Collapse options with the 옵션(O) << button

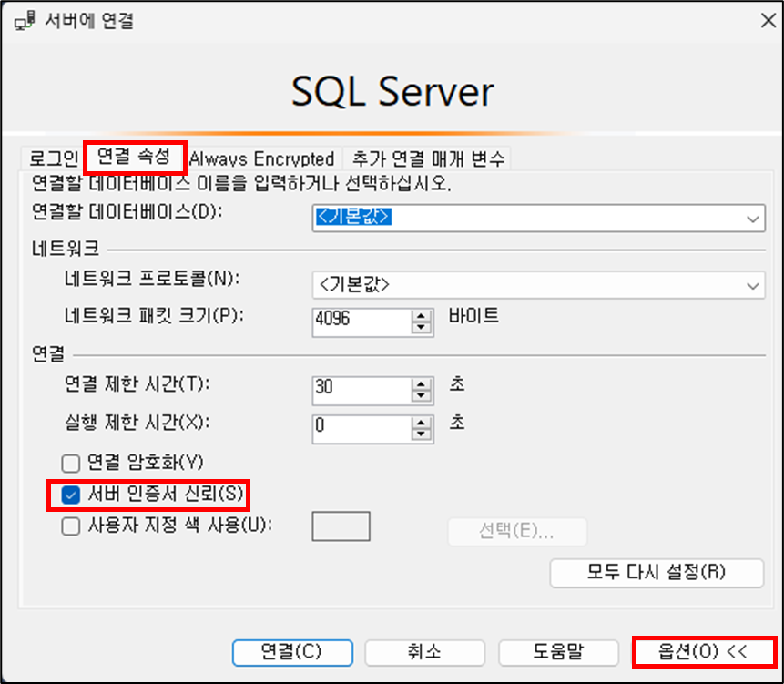tap(700, 652)
